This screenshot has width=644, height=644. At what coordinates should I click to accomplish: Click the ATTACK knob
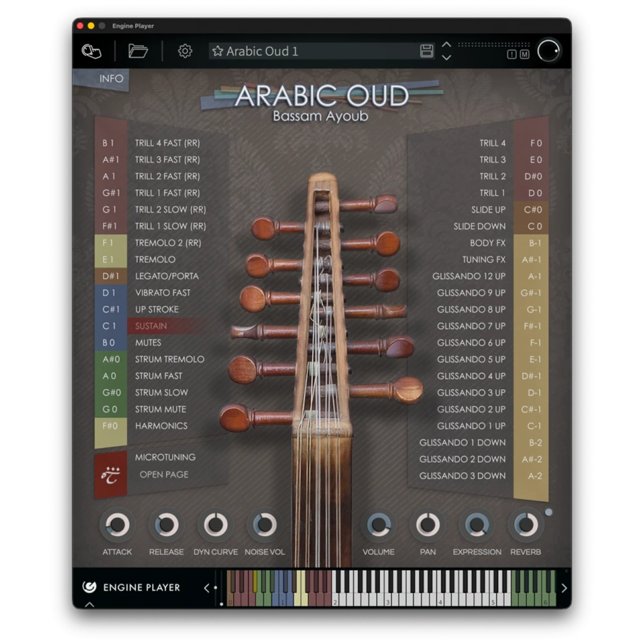pos(117,524)
